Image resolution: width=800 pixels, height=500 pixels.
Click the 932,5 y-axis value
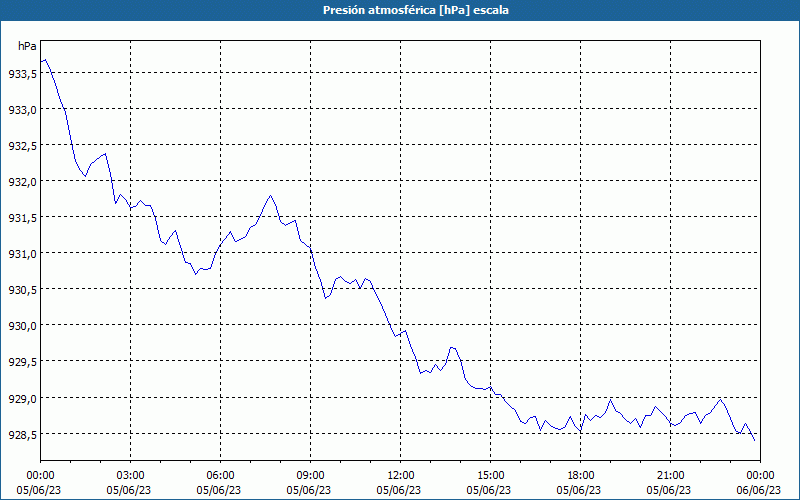pyautogui.click(x=23, y=146)
